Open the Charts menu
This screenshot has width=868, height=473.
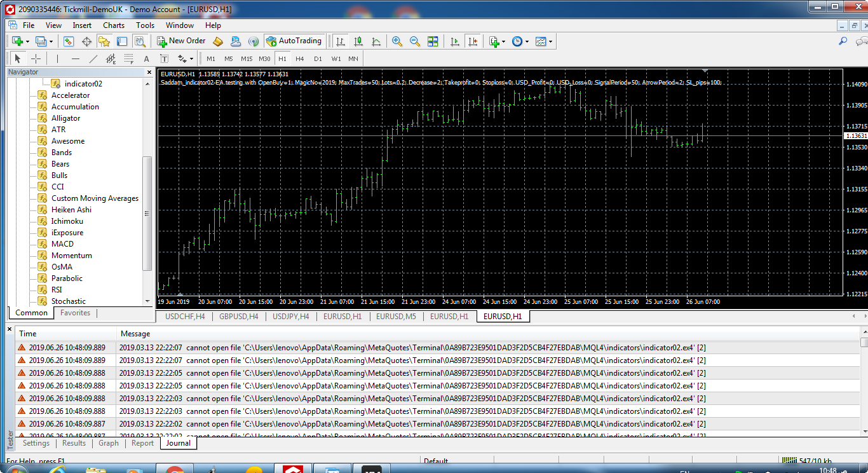coord(114,25)
